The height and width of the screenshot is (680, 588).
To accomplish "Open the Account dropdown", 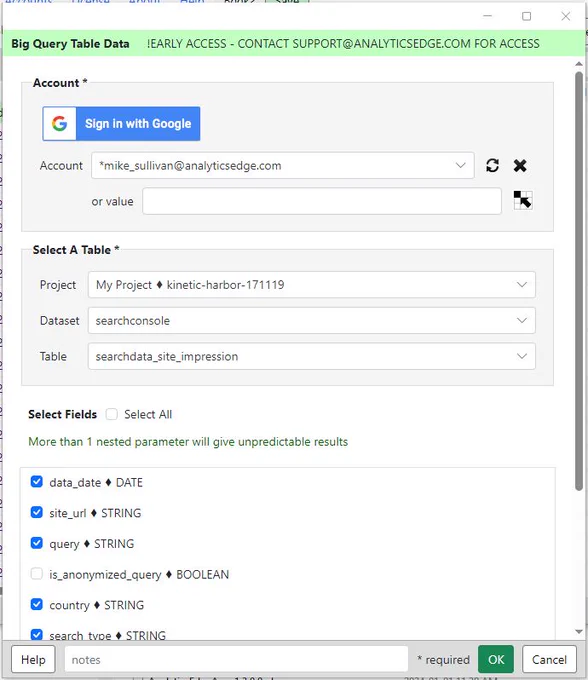I will pyautogui.click(x=283, y=165).
